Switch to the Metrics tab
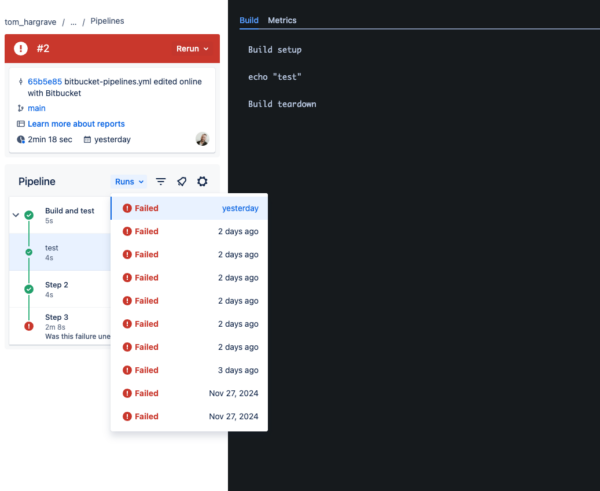This screenshot has height=491, width=600. pyautogui.click(x=282, y=20)
